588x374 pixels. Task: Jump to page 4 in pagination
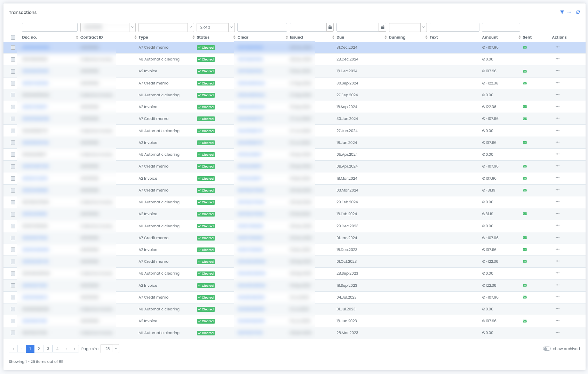click(57, 349)
